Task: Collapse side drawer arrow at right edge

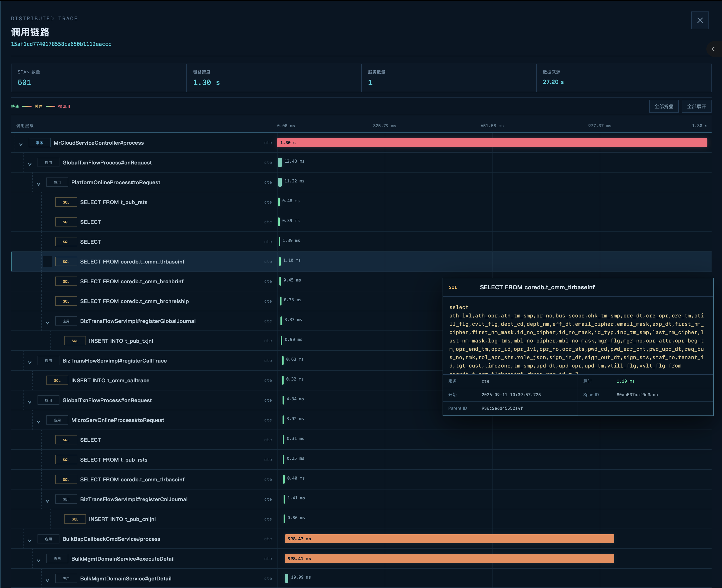Action: 714,49
